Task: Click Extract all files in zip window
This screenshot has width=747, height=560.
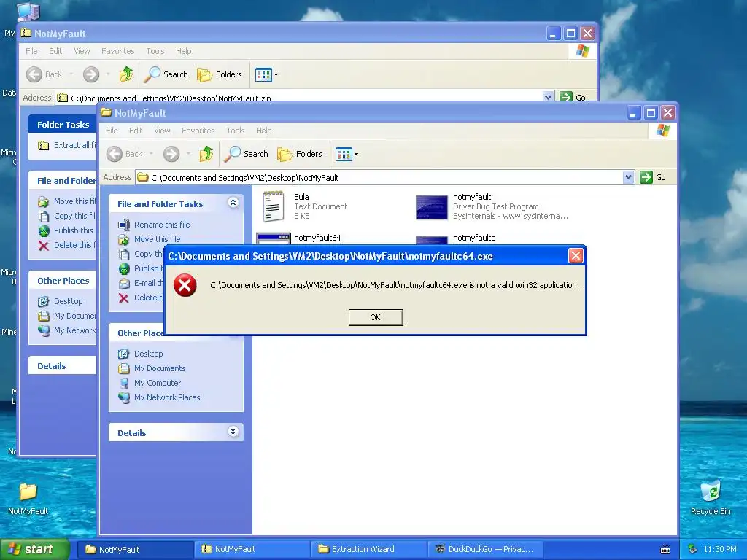Action: click(x=75, y=145)
